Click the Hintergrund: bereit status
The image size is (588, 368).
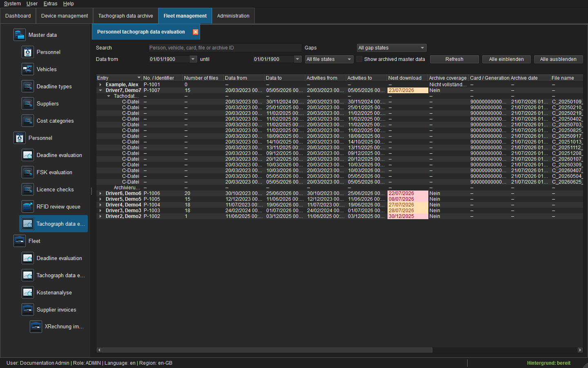548,363
